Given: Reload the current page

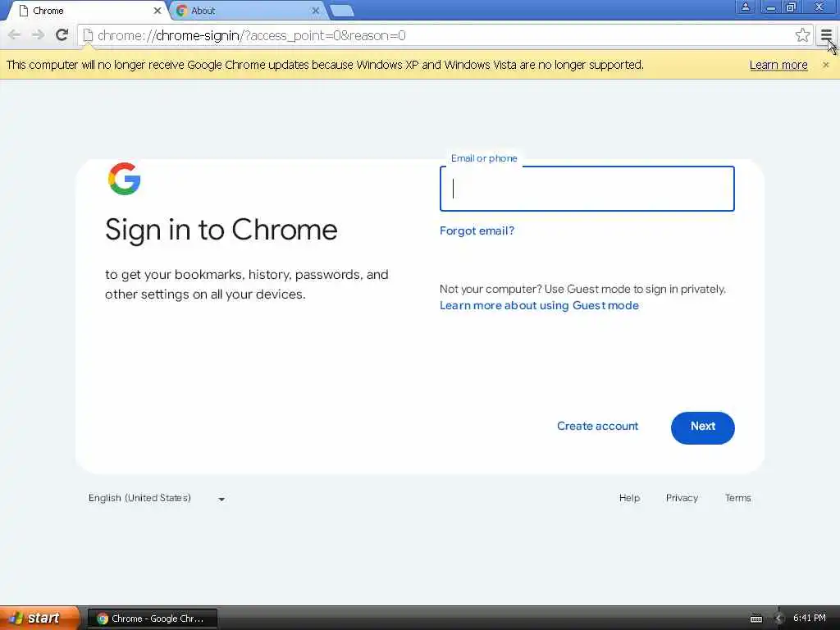Looking at the screenshot, I should 62,35.
